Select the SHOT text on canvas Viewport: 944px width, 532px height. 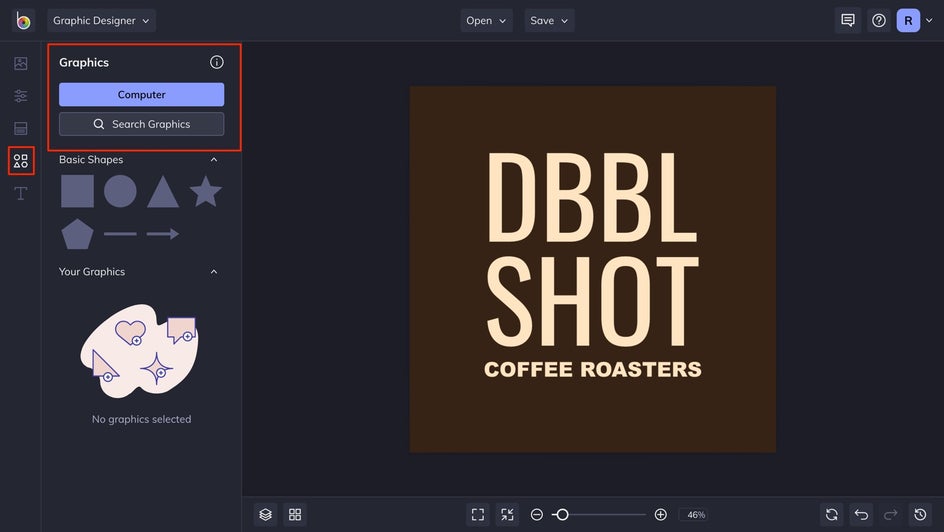(592, 302)
